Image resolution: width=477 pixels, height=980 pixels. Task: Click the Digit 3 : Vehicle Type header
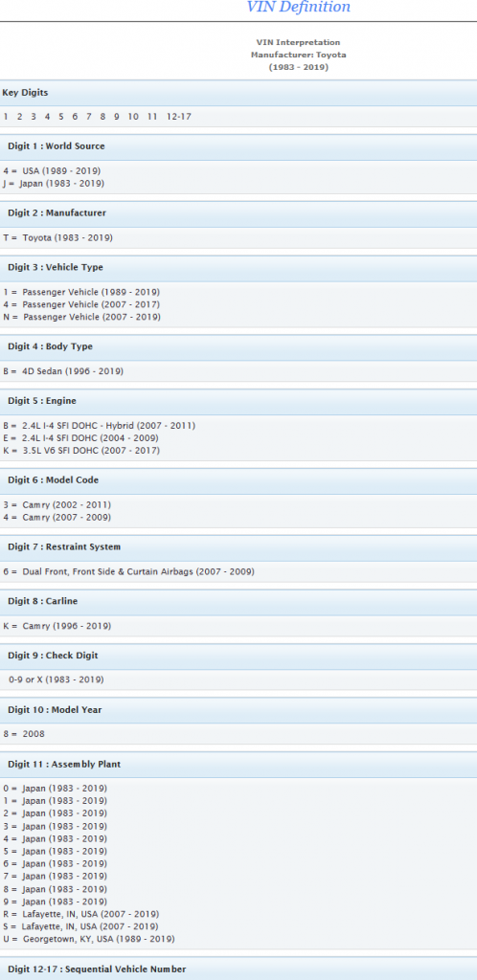coord(238,268)
